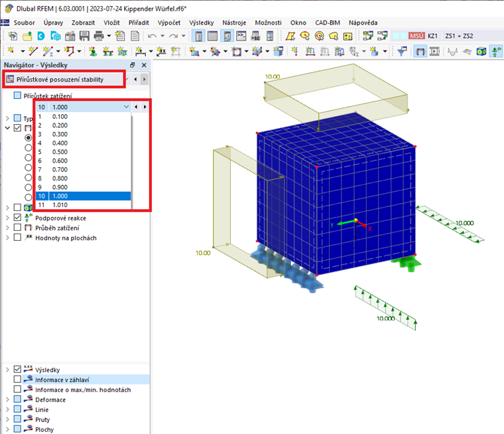Click the new dimension icon

coord(140,51)
